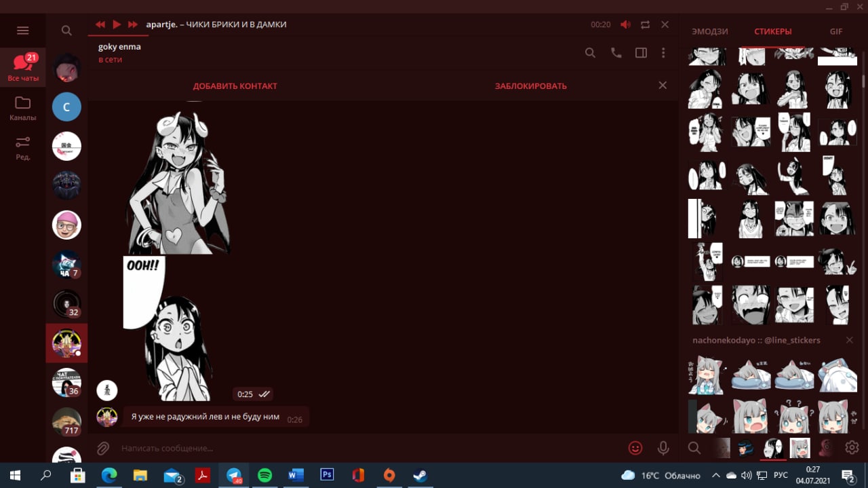Screen dimensions: 868x488
Task: Open Steam from the taskbar
Action: 420,475
